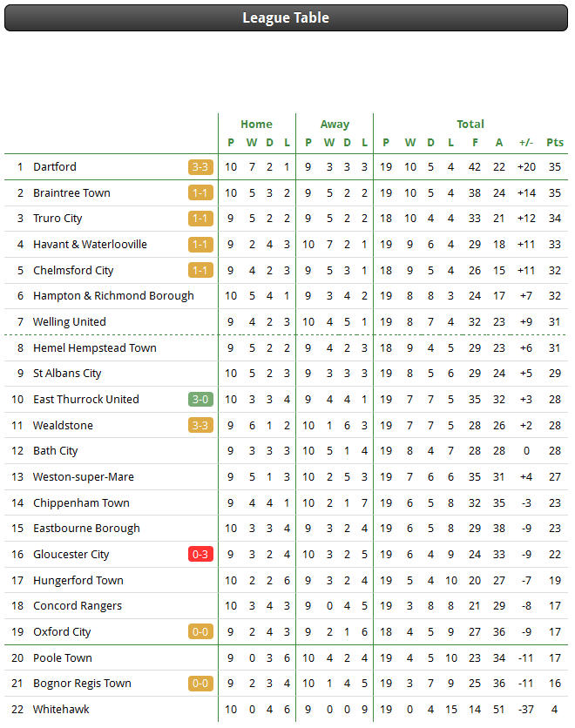The width and height of the screenshot is (575, 728).
Task: Select Wealdstone's 3-3 score badge
Action: [x=200, y=425]
